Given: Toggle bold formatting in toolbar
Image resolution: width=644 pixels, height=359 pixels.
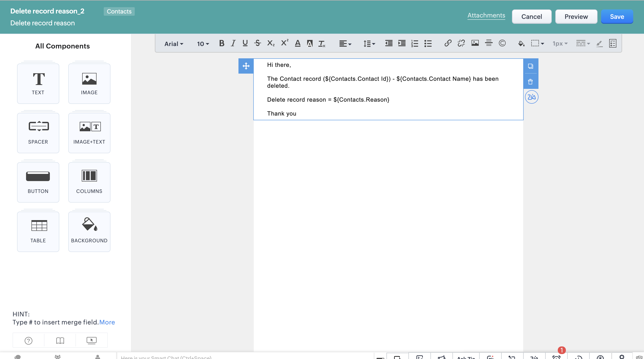Looking at the screenshot, I should (221, 44).
